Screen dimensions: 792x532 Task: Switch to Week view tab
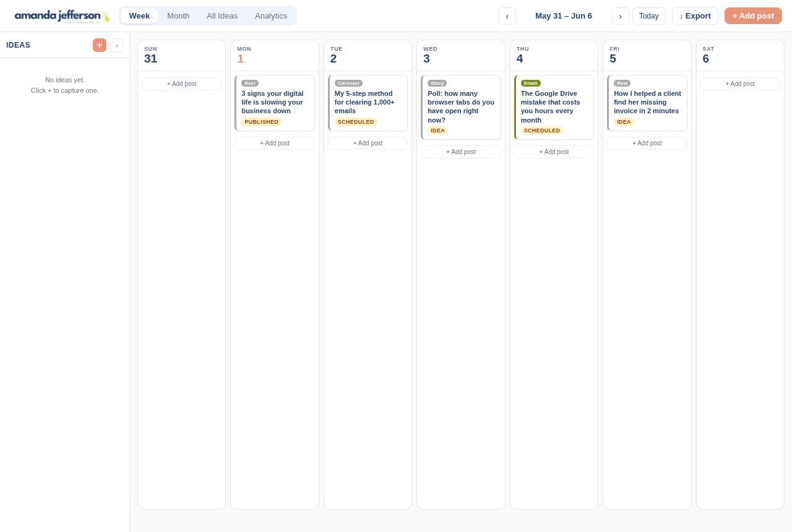(x=139, y=16)
